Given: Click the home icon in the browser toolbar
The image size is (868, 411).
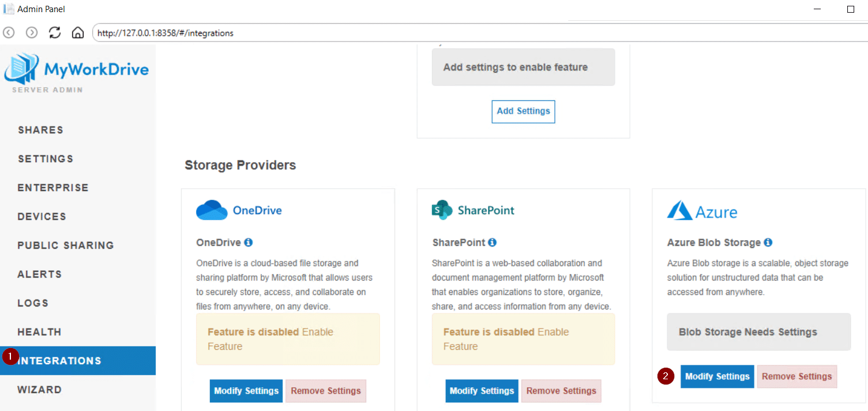Looking at the screenshot, I should pos(78,33).
